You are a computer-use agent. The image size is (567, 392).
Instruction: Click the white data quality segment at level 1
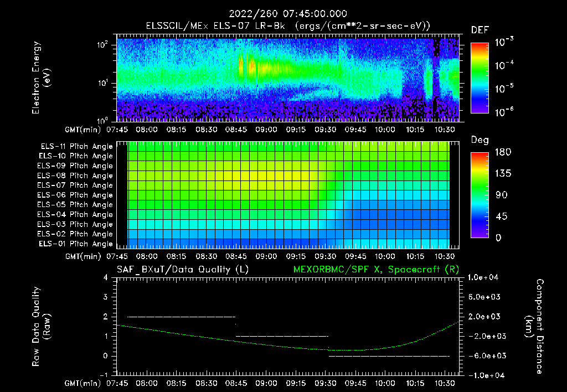[x=282, y=336]
